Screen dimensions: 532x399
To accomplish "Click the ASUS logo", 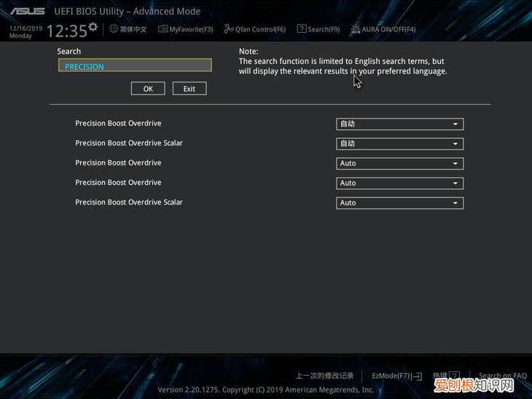I will [26, 12].
